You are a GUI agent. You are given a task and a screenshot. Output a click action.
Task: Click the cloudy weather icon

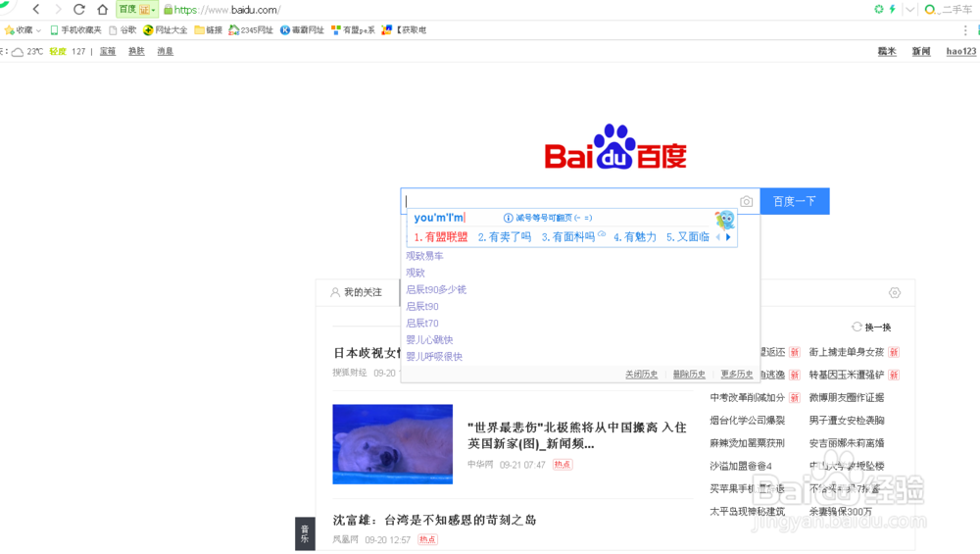(x=18, y=52)
